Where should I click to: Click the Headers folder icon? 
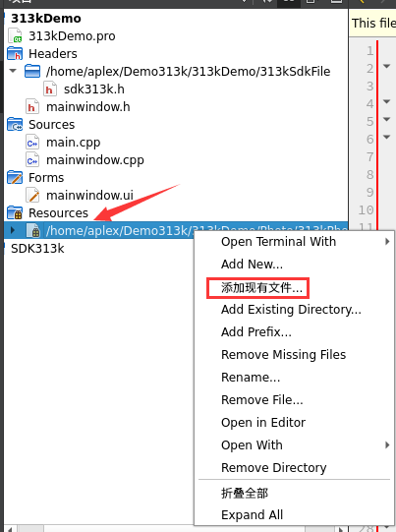pyautogui.click(x=15, y=54)
